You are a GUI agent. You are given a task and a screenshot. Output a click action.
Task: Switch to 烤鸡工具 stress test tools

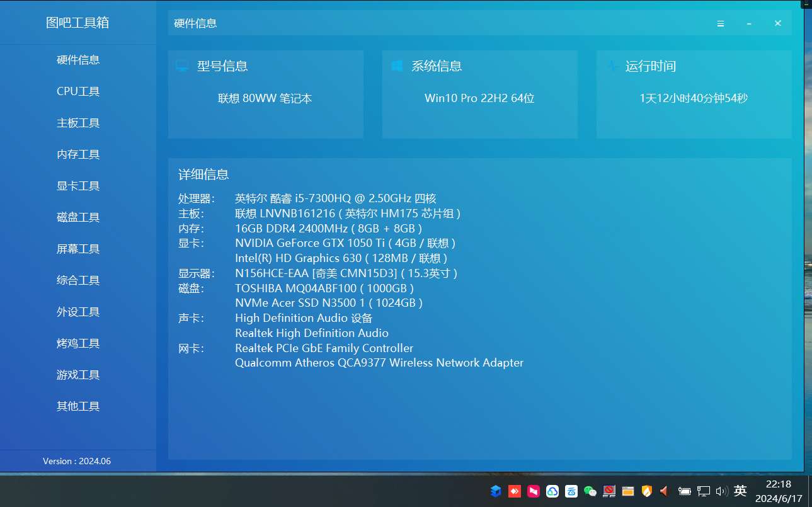[78, 343]
